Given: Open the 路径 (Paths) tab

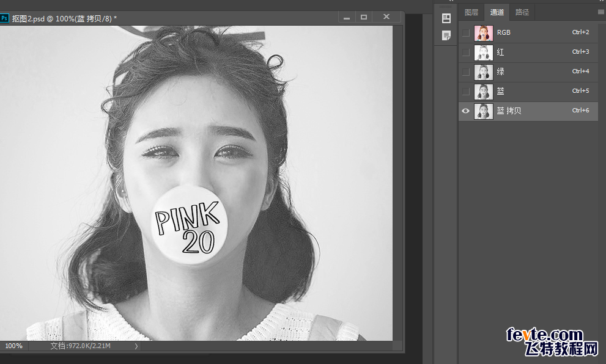Looking at the screenshot, I should pos(522,12).
